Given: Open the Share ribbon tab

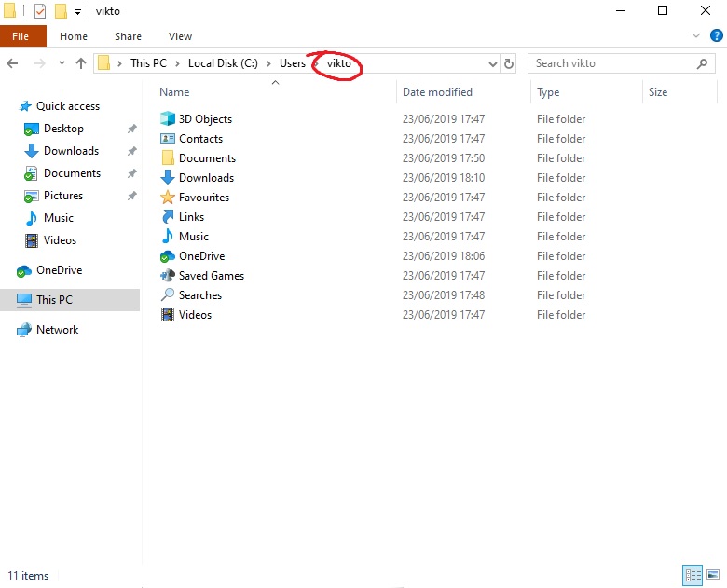Looking at the screenshot, I should (128, 36).
